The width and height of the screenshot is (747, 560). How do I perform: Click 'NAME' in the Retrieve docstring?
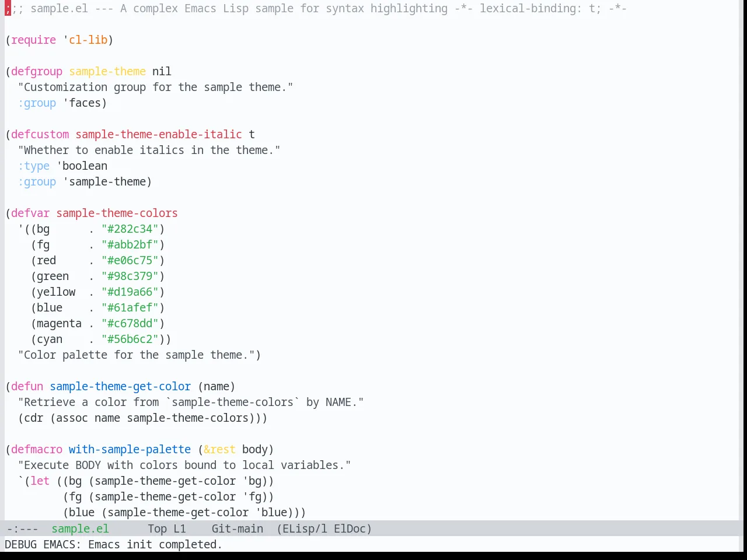coord(338,402)
